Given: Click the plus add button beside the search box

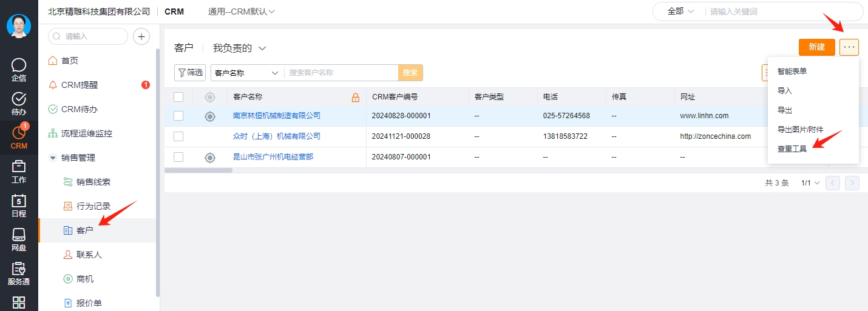Looking at the screenshot, I should tap(141, 36).
